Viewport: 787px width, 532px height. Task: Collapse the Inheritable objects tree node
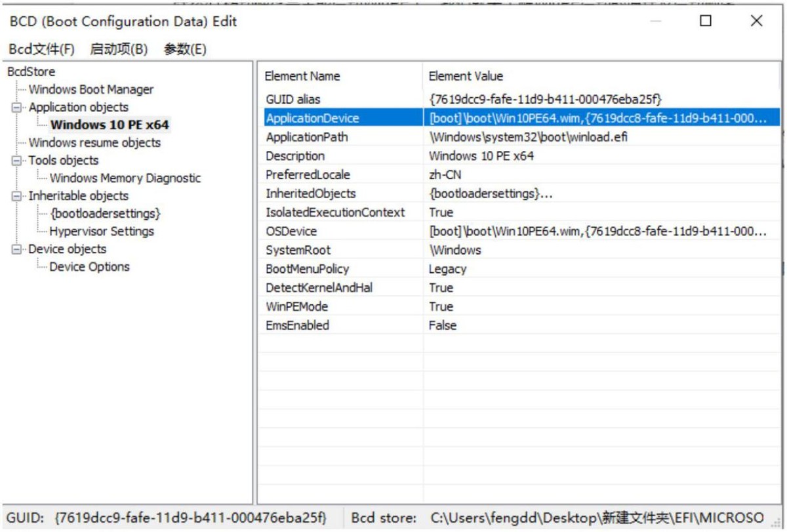pos(16,195)
